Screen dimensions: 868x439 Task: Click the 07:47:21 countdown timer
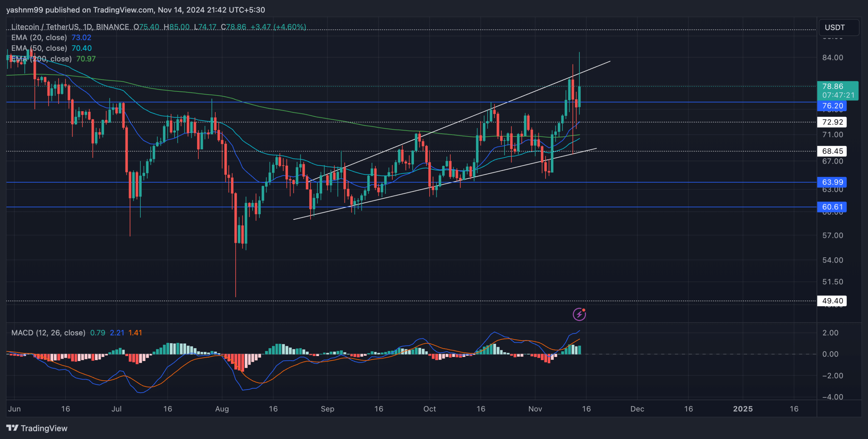[x=839, y=95]
